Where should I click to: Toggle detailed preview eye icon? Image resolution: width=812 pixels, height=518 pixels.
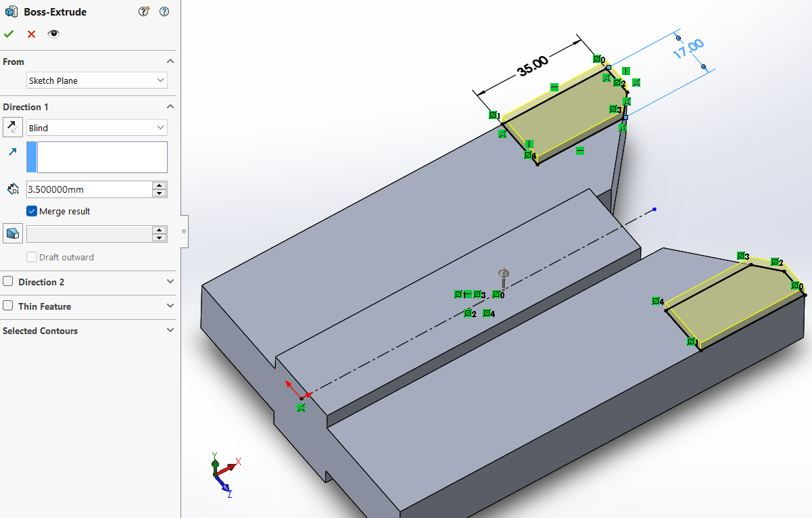click(53, 34)
